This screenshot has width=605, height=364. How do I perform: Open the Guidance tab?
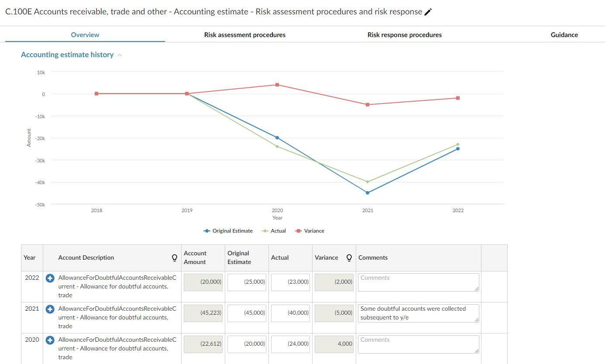[x=564, y=34]
